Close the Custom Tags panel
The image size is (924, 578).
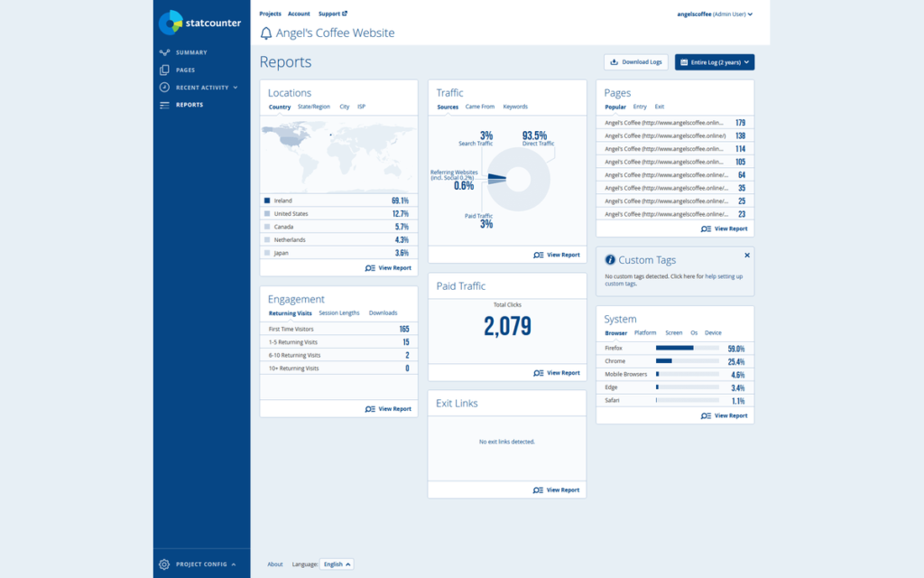pos(746,256)
